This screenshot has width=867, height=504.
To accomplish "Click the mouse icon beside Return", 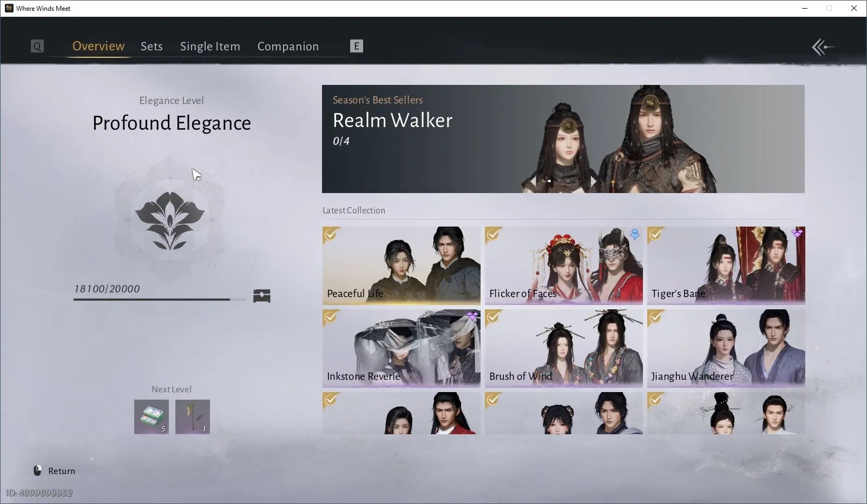I will click(37, 470).
